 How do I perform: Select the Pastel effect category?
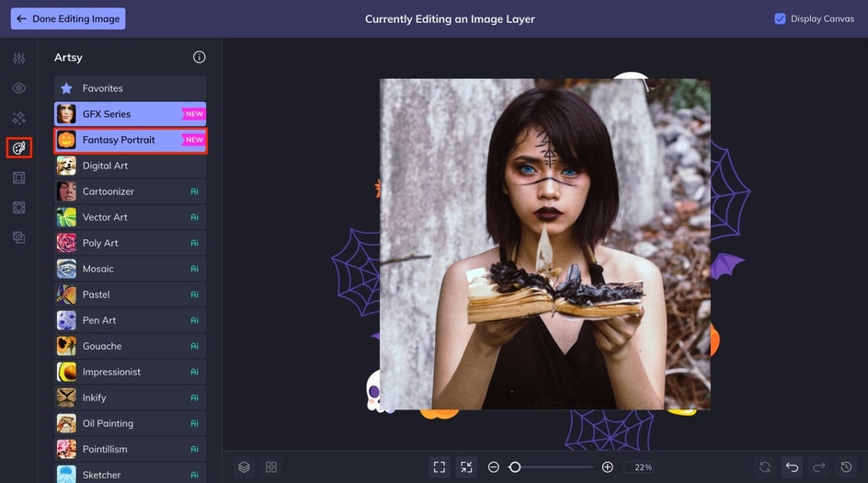[130, 294]
